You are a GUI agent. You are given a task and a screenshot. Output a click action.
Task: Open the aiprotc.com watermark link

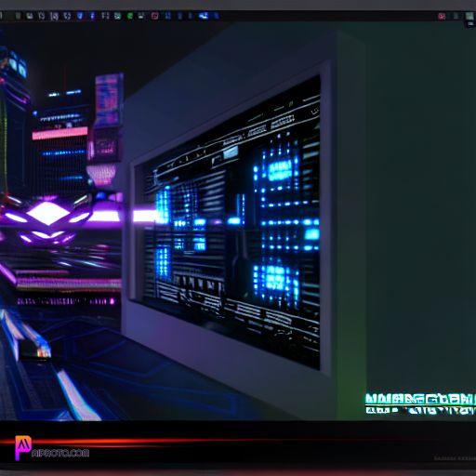pos(60,454)
